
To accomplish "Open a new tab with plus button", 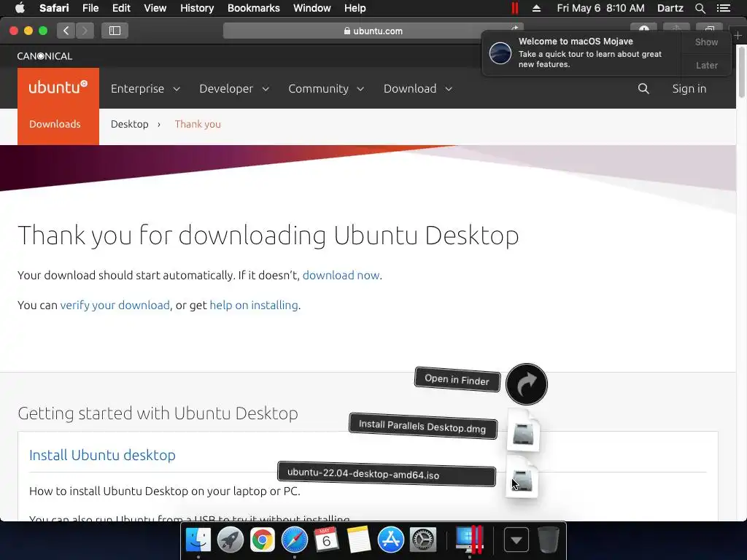I will pos(738,36).
